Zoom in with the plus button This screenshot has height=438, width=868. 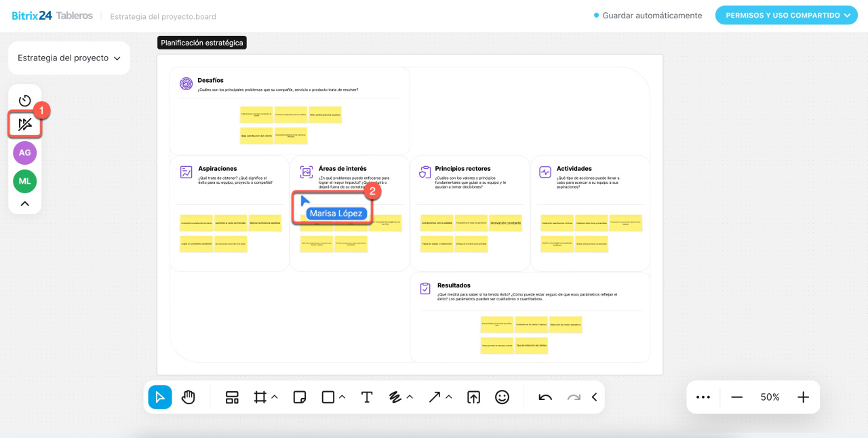(x=804, y=397)
